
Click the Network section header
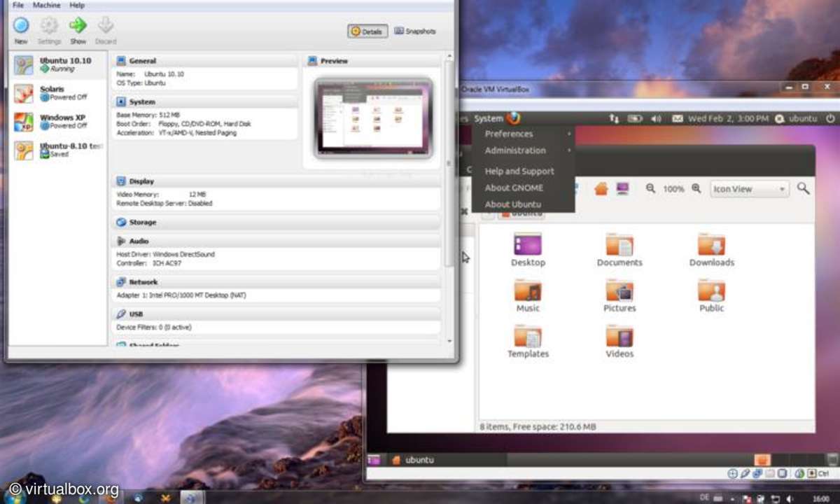[276, 281]
